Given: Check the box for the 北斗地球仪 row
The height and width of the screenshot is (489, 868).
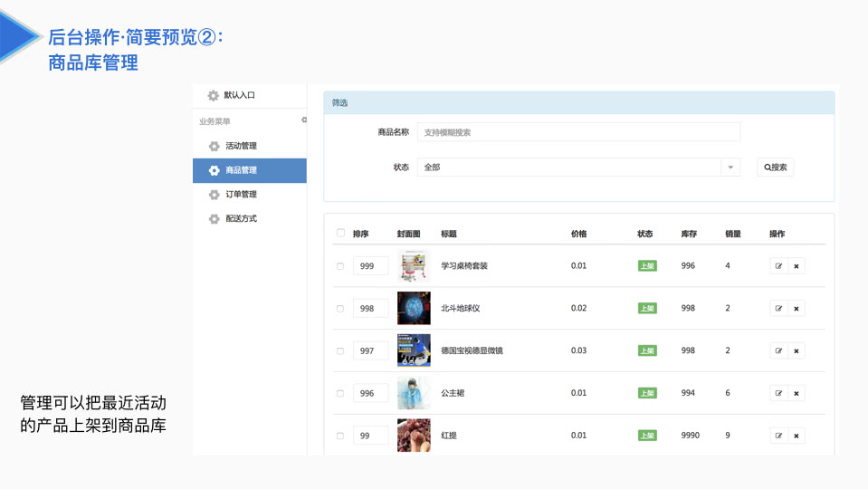Looking at the screenshot, I should (340, 309).
